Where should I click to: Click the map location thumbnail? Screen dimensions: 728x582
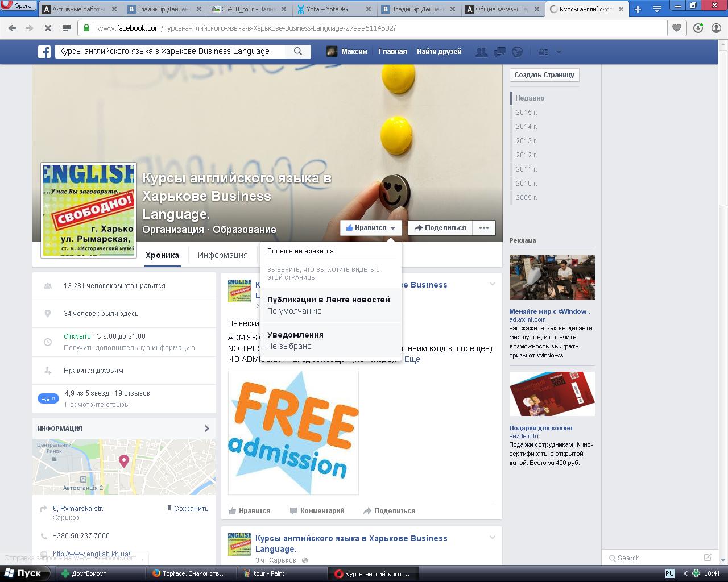click(x=124, y=467)
